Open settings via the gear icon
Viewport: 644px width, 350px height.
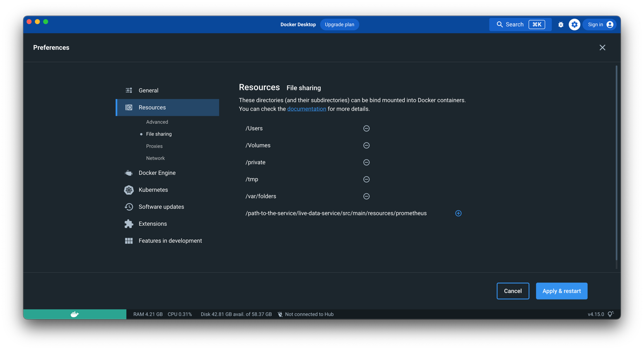pos(574,24)
